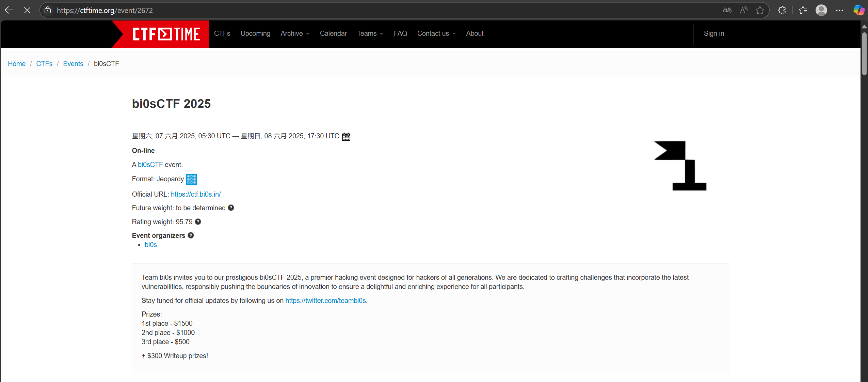This screenshot has width=868, height=382.
Task: Click the CTFtime logo
Action: (x=166, y=34)
